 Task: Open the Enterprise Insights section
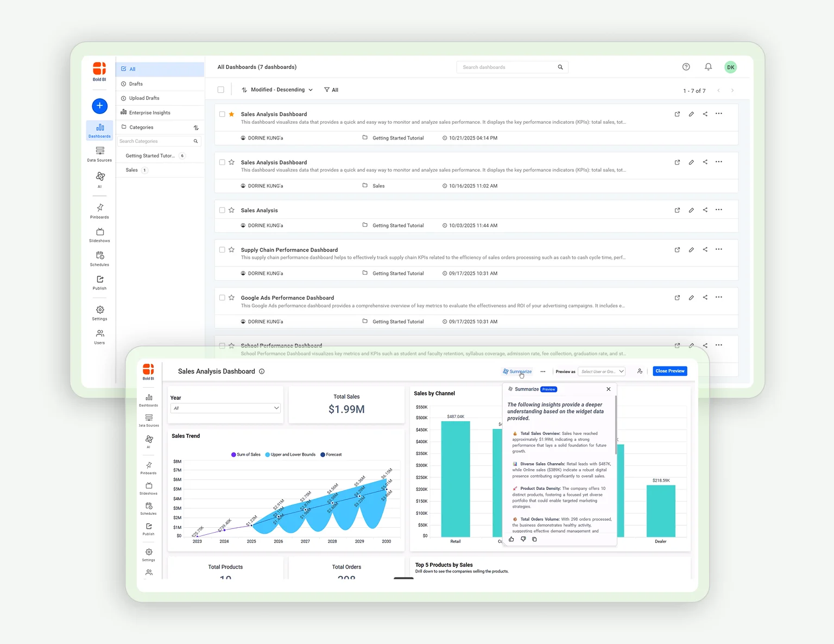(149, 112)
